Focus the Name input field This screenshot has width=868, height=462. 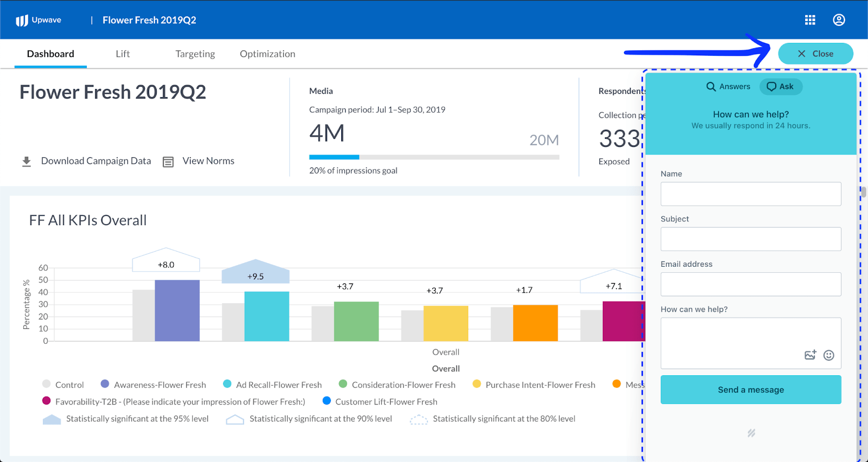[x=751, y=194]
